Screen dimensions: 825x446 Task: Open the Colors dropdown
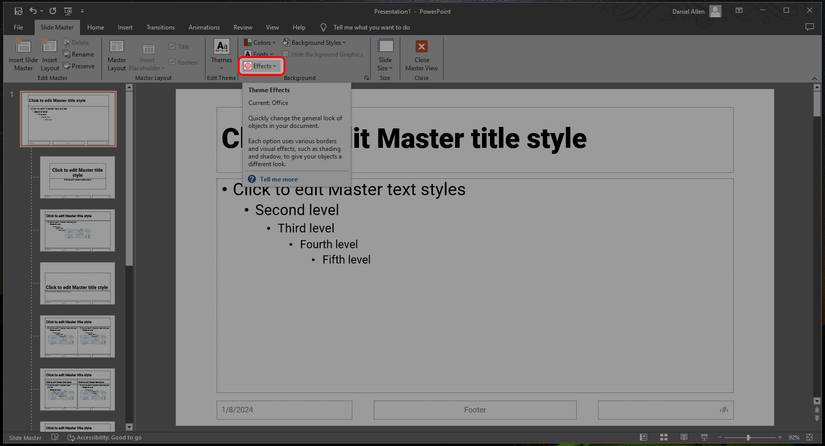point(260,43)
